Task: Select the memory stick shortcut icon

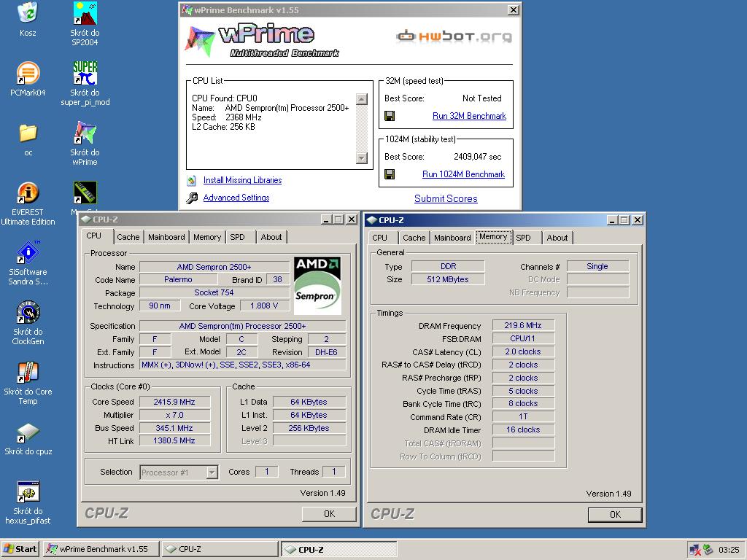Action: click(x=85, y=192)
